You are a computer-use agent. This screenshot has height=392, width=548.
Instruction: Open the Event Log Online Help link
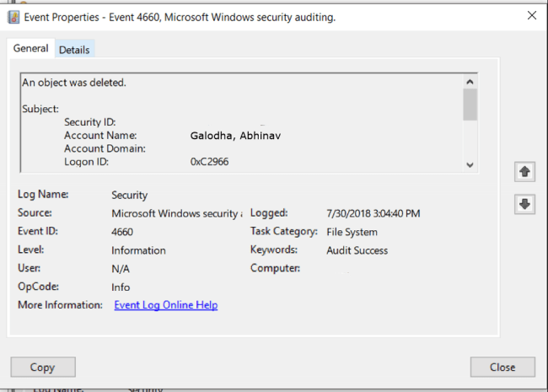click(x=166, y=305)
